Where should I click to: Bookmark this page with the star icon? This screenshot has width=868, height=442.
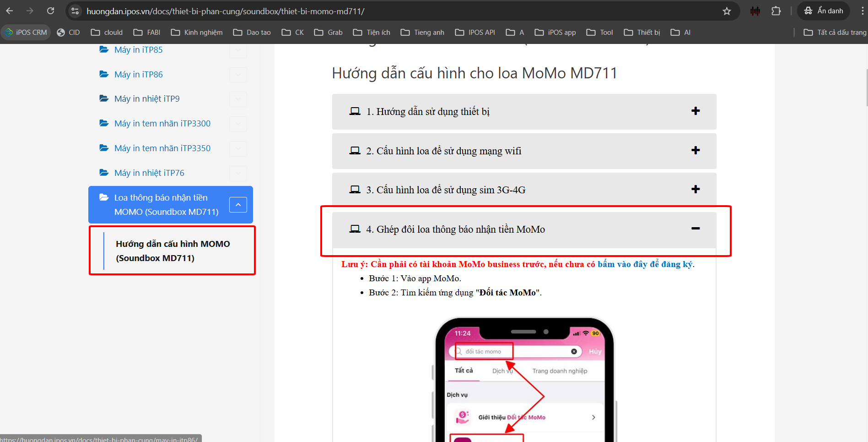click(727, 11)
